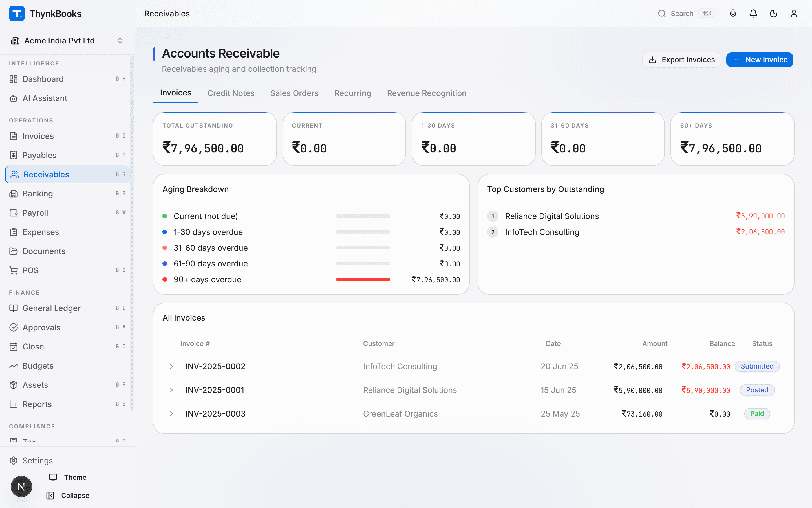Click the sidebar vertical scrollbar

[132, 233]
